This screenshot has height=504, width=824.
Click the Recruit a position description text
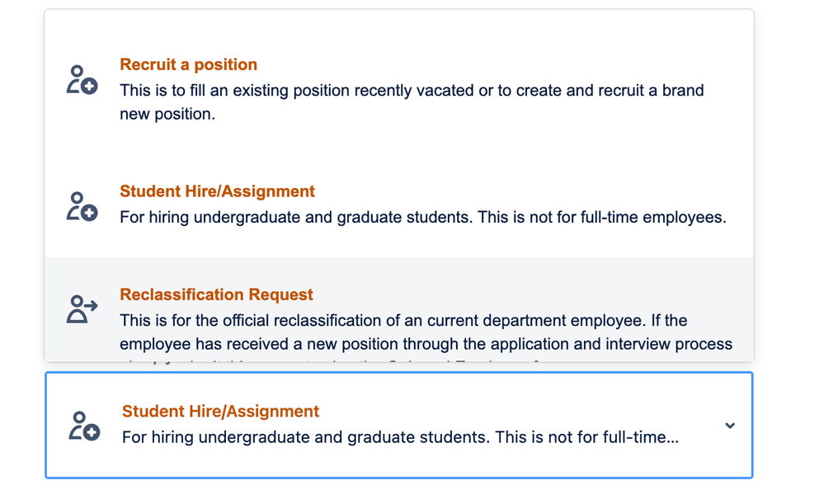[x=412, y=102]
